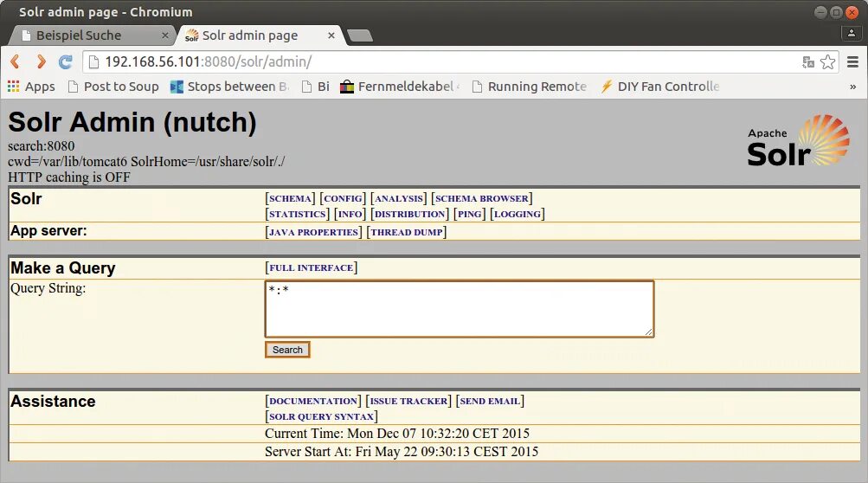Open the translate page icon in address bar
Screen dimensions: 868x483
point(808,62)
